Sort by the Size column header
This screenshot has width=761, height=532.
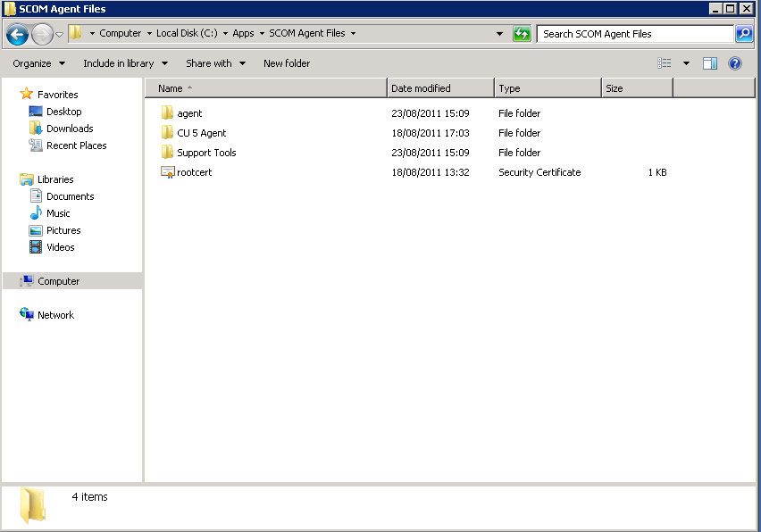point(637,88)
